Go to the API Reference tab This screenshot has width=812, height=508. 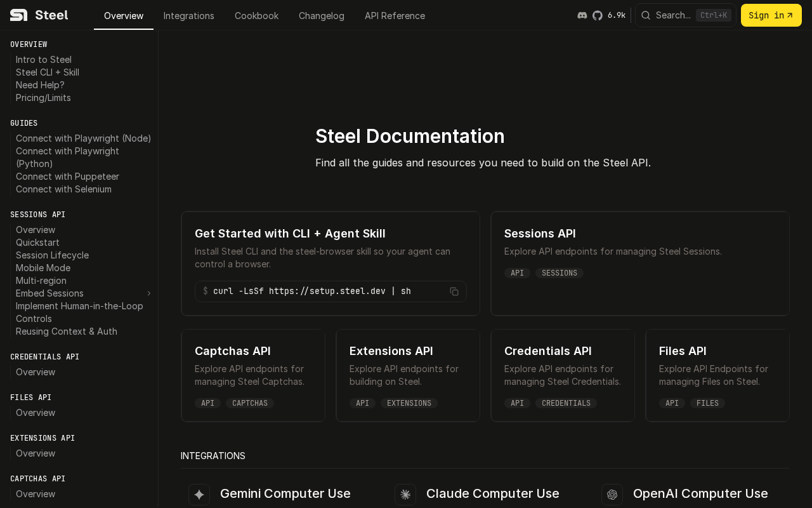395,15
